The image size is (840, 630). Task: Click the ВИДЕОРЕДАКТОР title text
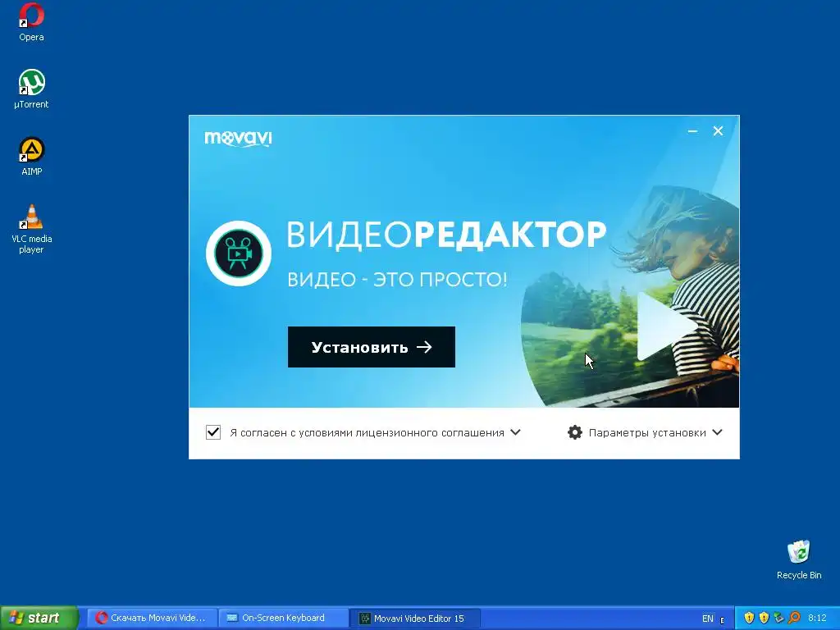click(446, 234)
